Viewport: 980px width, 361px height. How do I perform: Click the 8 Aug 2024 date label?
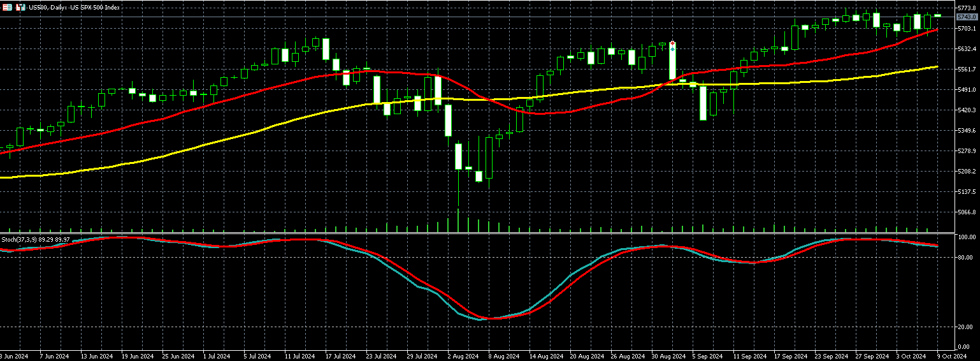point(503,356)
